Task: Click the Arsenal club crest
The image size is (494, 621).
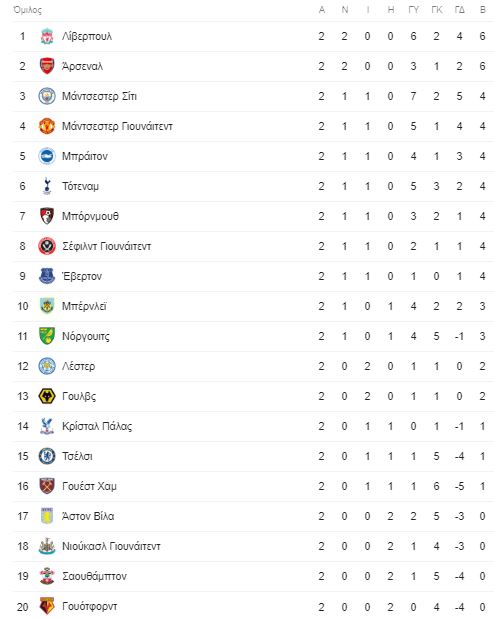Action: [47, 66]
